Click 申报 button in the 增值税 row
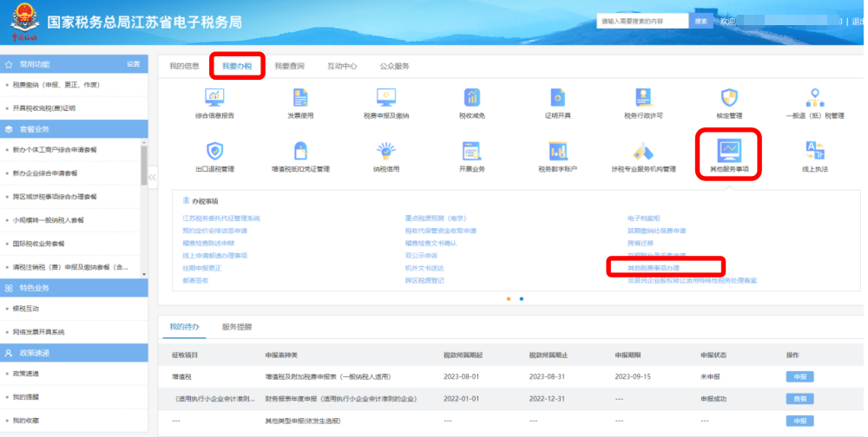868x437 pixels. [x=800, y=376]
